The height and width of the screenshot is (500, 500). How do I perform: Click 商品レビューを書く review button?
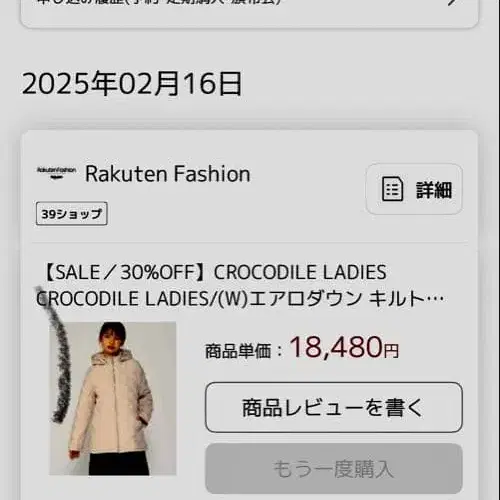pos(334,407)
